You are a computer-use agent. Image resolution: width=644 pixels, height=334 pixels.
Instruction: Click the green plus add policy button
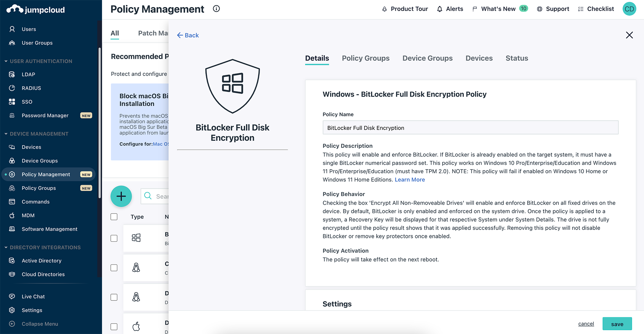(121, 196)
